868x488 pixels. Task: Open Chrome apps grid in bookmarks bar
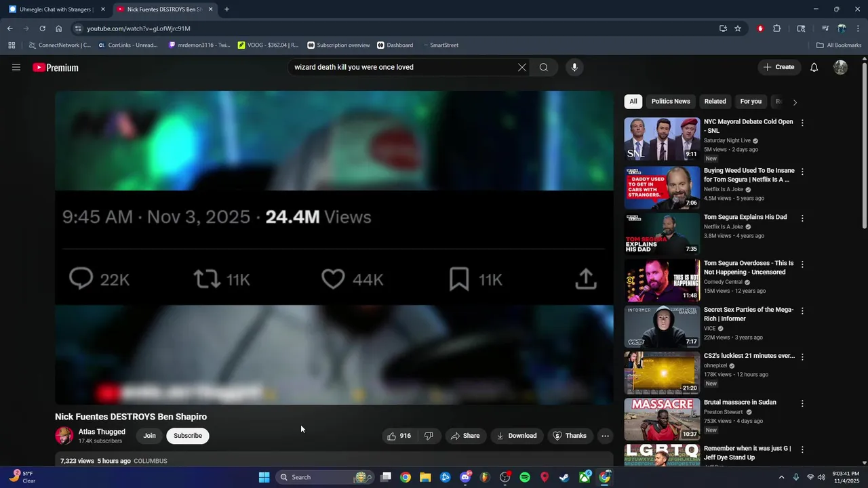pos(12,45)
